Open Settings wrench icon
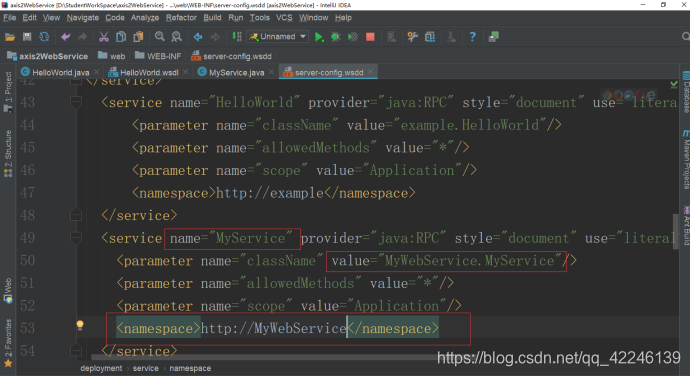The height and width of the screenshot is (377, 691). click(x=412, y=37)
